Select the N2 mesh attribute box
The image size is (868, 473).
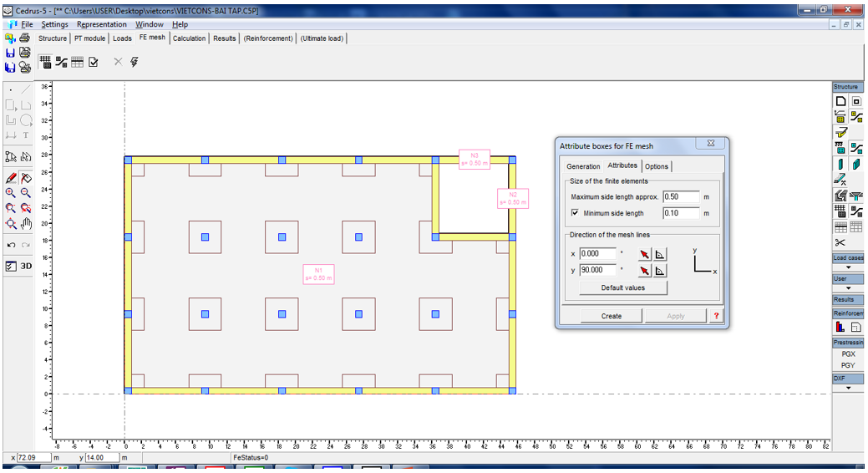pyautogui.click(x=513, y=198)
